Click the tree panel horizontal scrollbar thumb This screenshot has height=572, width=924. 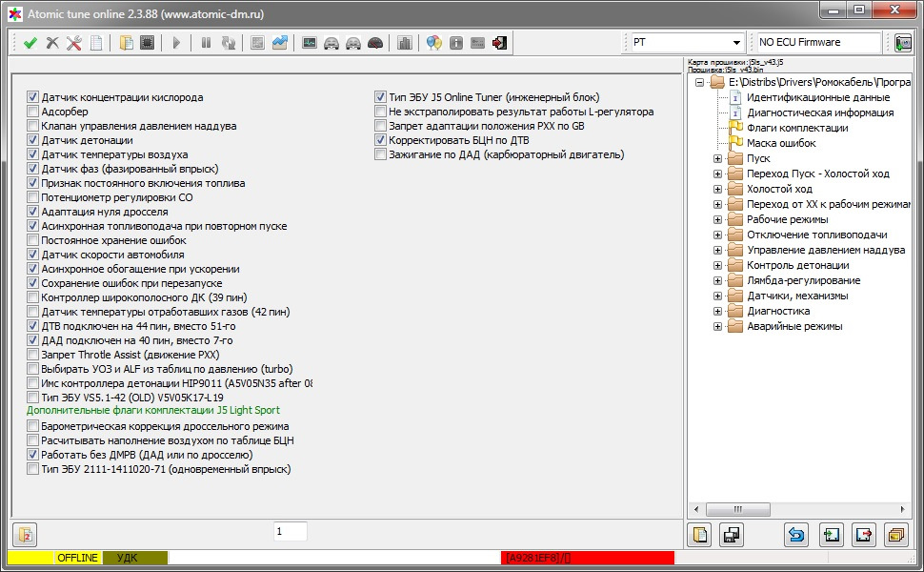(738, 509)
